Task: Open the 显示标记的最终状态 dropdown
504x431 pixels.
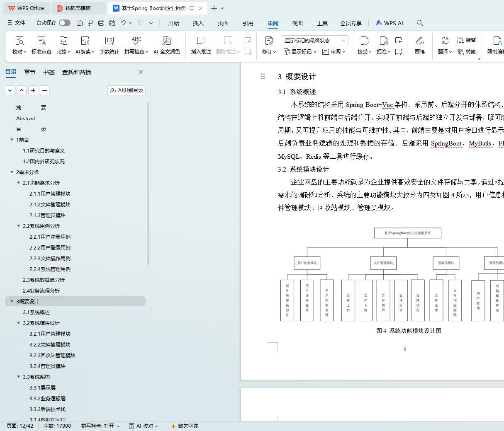Action: pos(314,40)
